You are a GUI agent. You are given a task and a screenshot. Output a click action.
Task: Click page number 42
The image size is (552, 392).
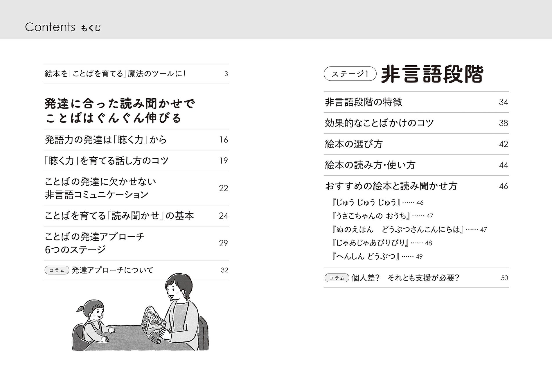coord(504,144)
